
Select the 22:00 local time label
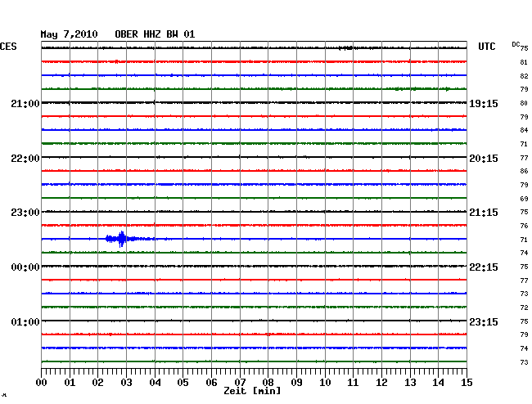pyautogui.click(x=25, y=159)
